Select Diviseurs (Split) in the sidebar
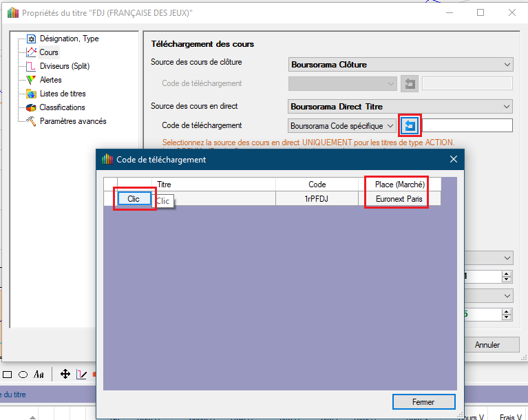Viewport: 528px width, 420px height. (64, 66)
